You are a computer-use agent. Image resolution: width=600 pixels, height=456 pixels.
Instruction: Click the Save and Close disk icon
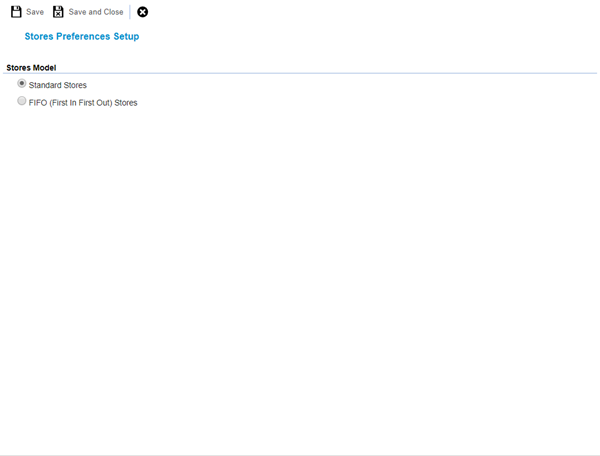point(58,12)
